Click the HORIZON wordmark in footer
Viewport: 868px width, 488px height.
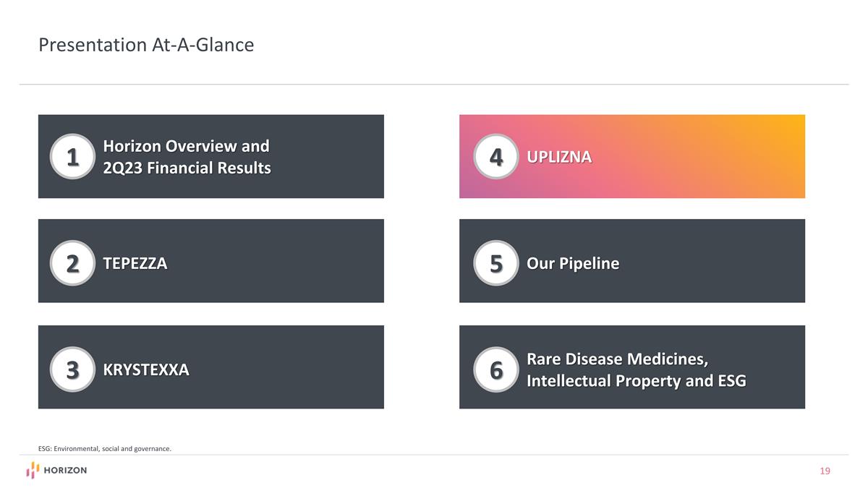point(65,471)
